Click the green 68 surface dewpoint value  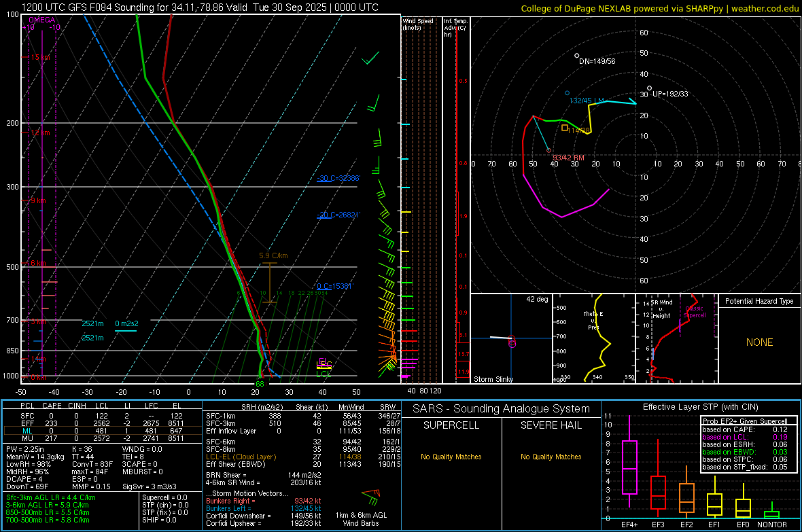pyautogui.click(x=260, y=384)
